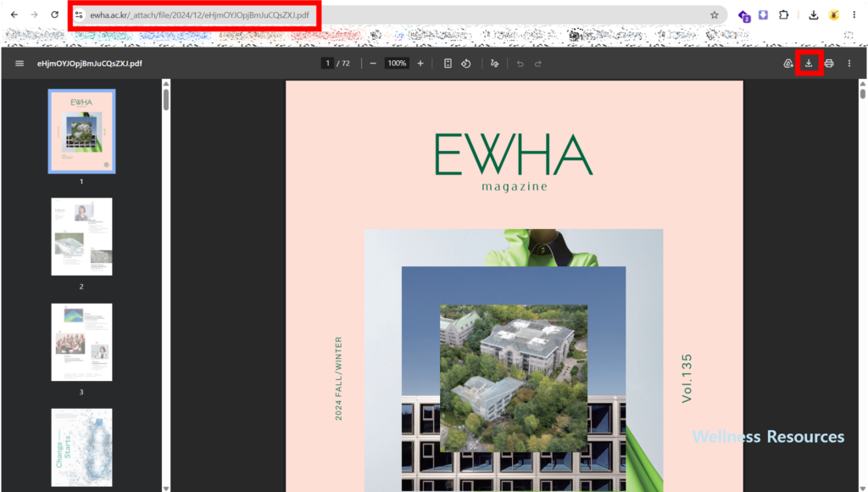Open the PDF viewer more-actions menu

coord(849,63)
